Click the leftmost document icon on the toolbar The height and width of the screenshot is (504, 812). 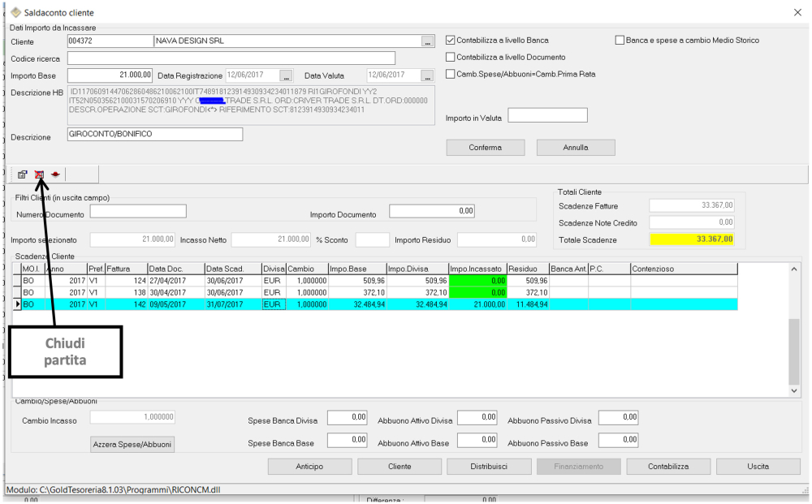click(22, 174)
